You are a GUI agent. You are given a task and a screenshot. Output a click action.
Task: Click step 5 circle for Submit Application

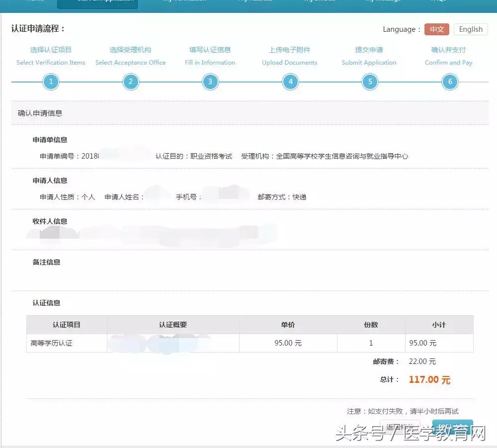370,81
